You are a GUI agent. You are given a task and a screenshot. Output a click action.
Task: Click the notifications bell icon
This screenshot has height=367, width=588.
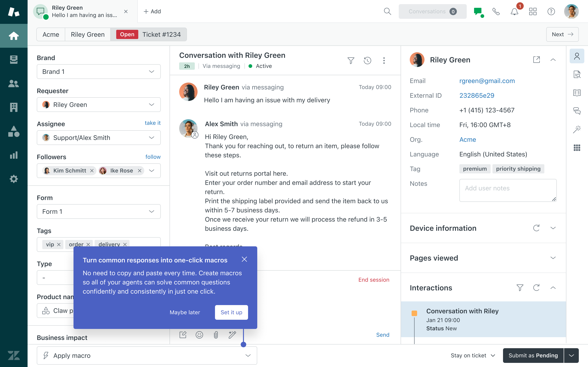pyautogui.click(x=514, y=11)
